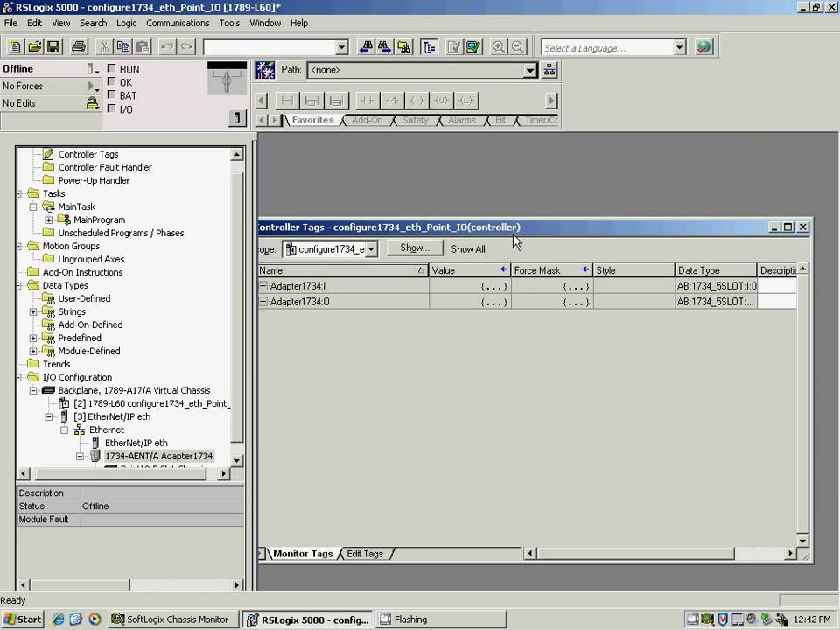
Task: Click the Zoom Out magnifier icon
Action: pos(518,47)
